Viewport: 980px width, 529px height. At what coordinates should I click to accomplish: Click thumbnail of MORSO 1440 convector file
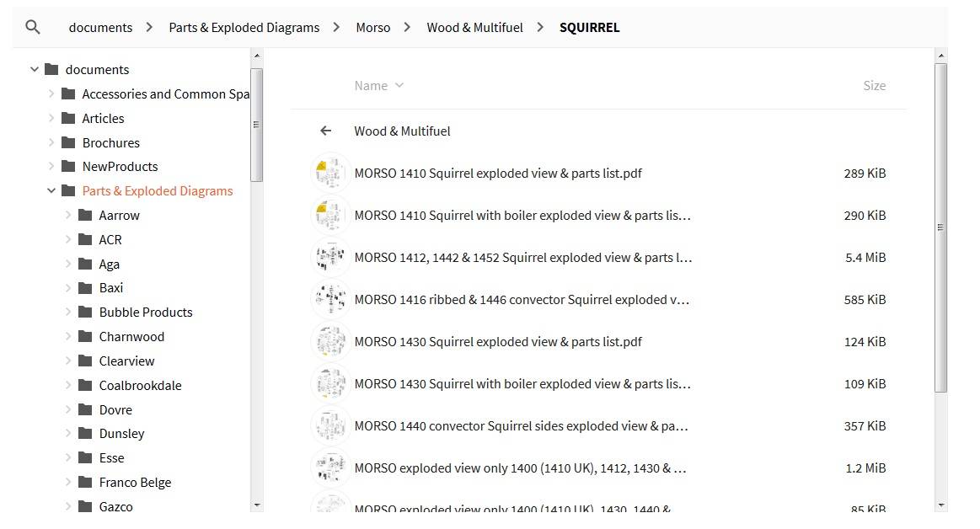[330, 426]
